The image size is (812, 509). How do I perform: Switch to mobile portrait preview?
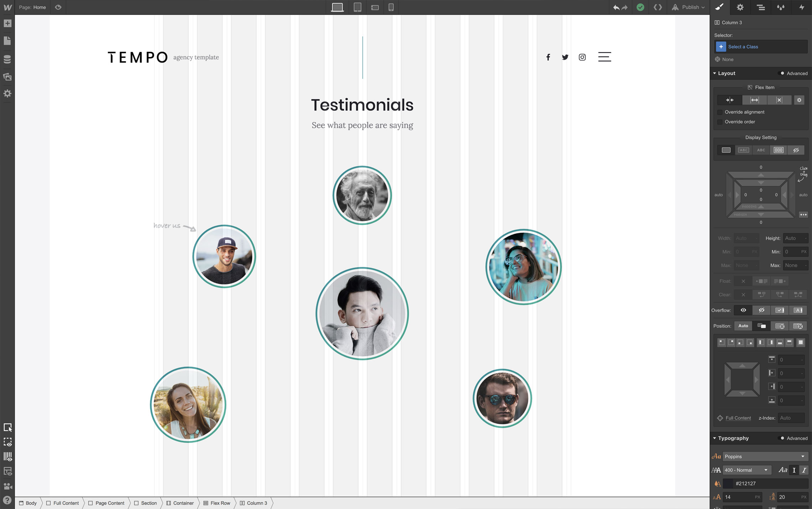391,7
